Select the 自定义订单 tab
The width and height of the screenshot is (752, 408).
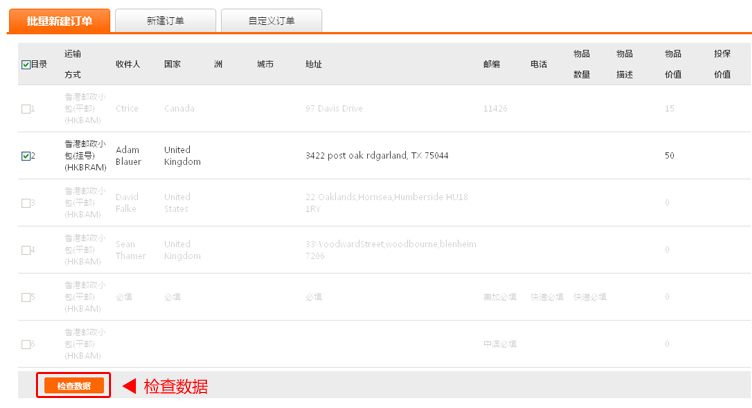(271, 21)
